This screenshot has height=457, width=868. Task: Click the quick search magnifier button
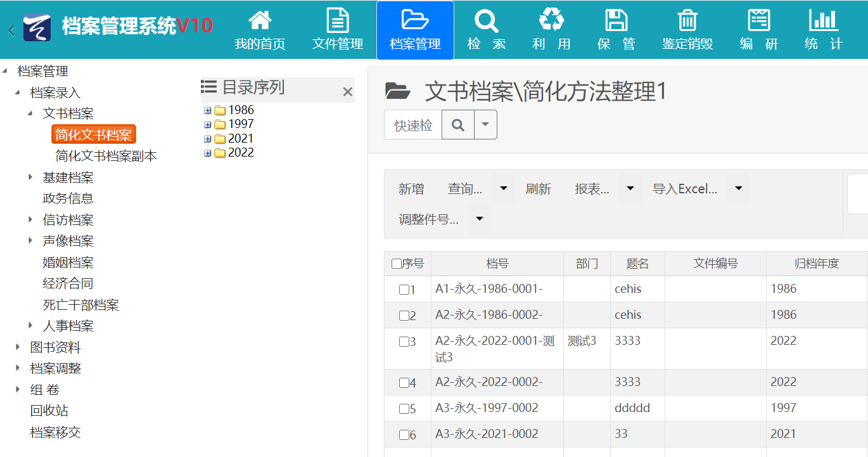(x=457, y=125)
